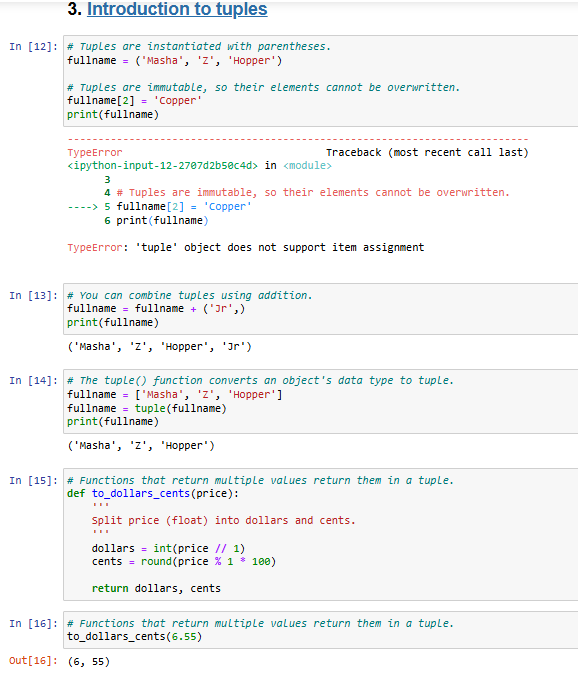Click 'The tuple() function converts' comment in cell 14
The width and height of the screenshot is (578, 677).
[x=260, y=380]
